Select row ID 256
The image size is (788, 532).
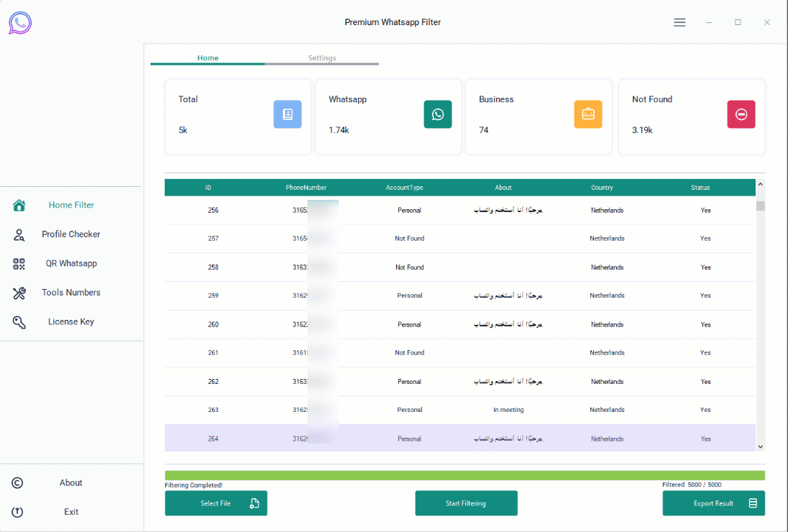460,211
